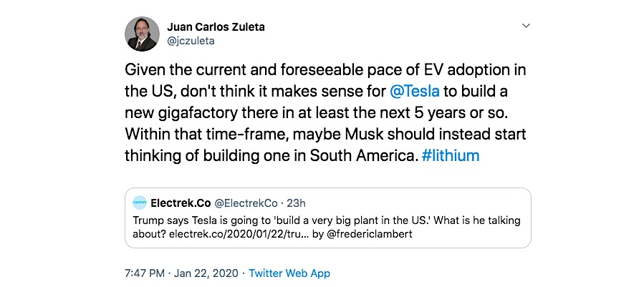This screenshot has height=287, width=644.
Task: Expand the tweet options chevron
Action: [x=526, y=26]
